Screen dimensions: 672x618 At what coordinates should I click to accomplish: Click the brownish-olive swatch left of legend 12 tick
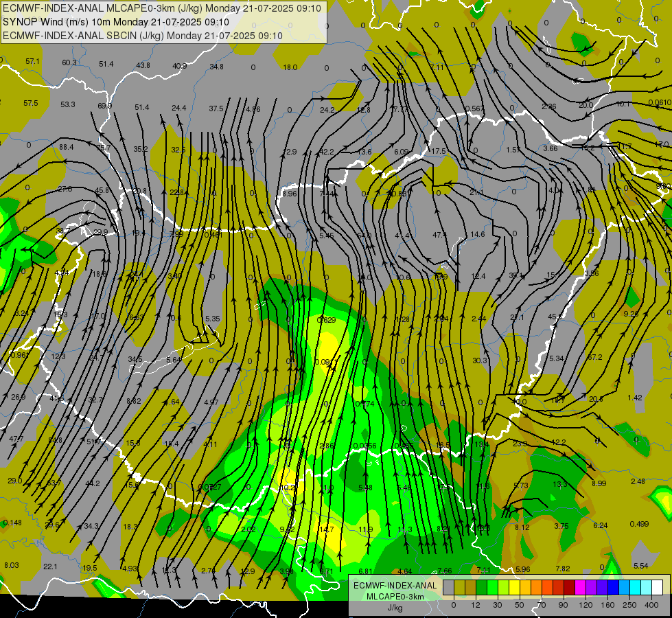coord(471,587)
